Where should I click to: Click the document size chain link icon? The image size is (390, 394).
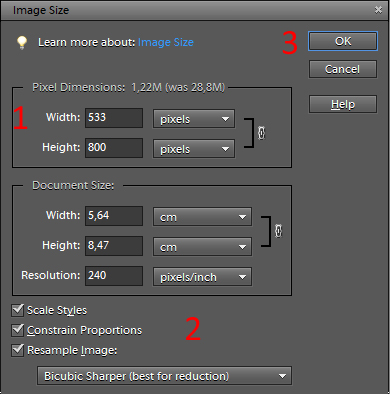278,231
